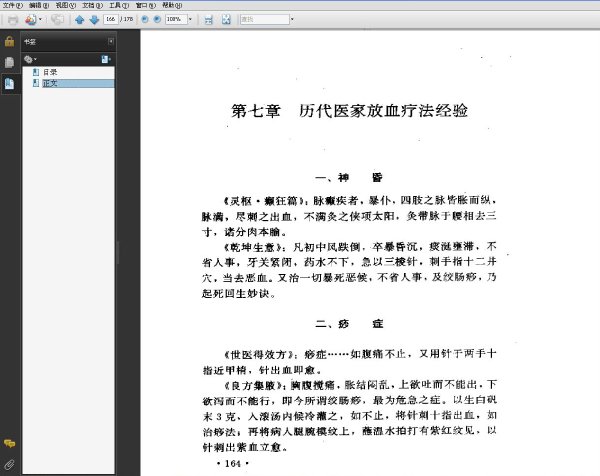This screenshot has width=600, height=476.
Task: Select the 目录 bookmark
Action: 50,72
